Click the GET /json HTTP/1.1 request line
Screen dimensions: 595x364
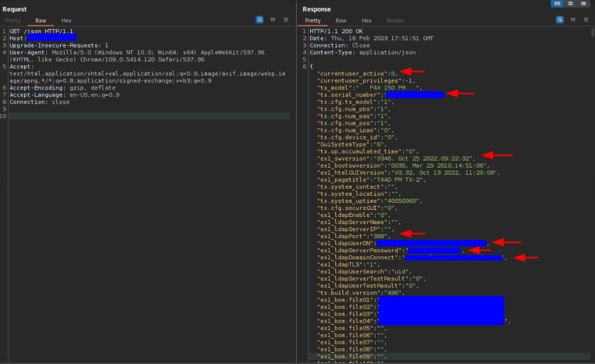[41, 31]
